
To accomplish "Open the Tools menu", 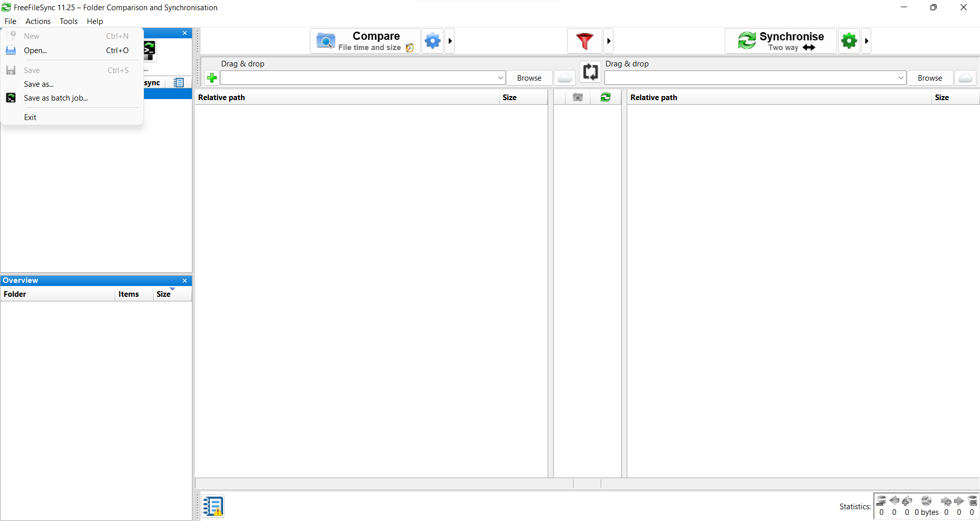I will [68, 21].
